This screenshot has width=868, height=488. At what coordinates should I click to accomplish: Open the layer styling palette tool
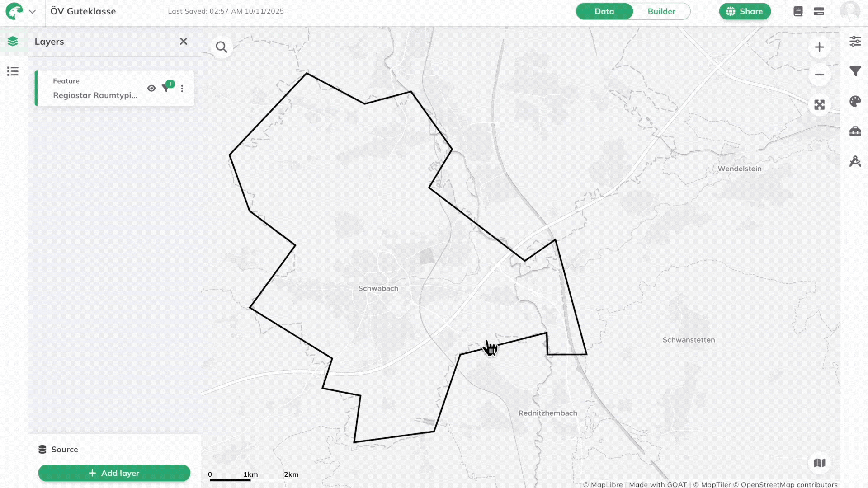(x=856, y=101)
